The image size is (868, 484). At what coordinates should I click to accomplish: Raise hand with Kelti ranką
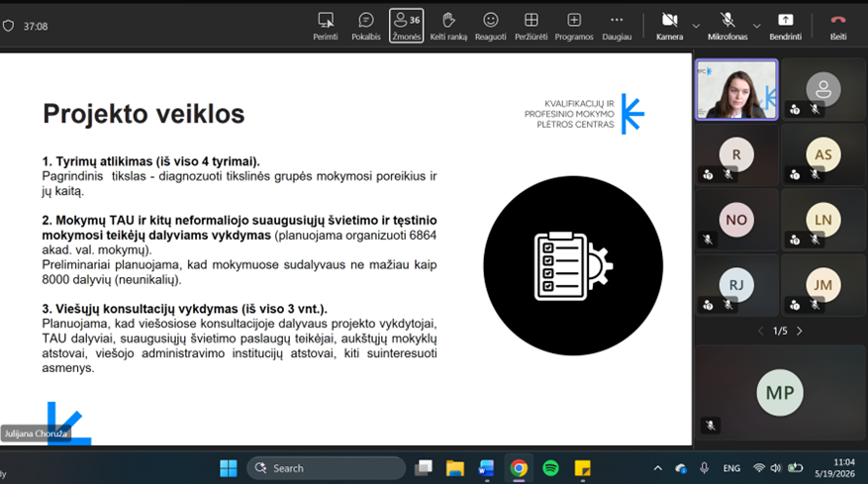tap(448, 26)
